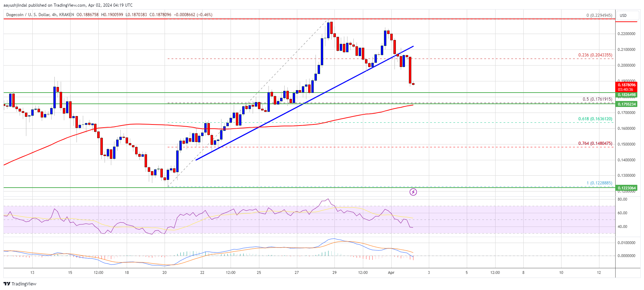Screen dimensions: 644x290
Task: Click the purple lightning bolt event icon
Action: coord(413,192)
